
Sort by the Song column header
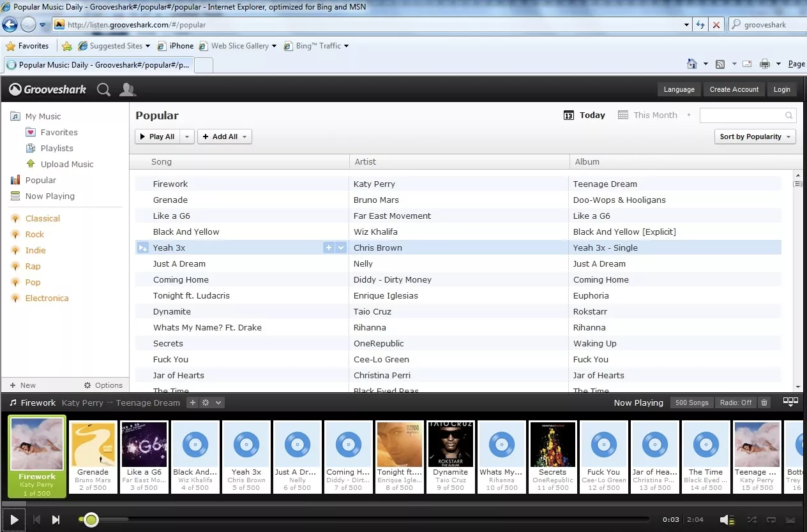[239, 161]
